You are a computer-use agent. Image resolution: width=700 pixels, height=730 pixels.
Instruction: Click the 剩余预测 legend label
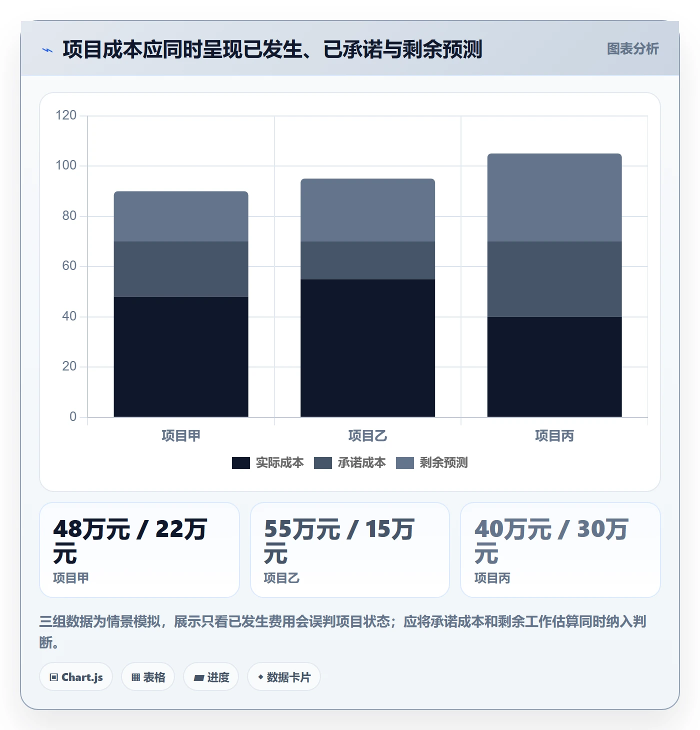point(443,463)
